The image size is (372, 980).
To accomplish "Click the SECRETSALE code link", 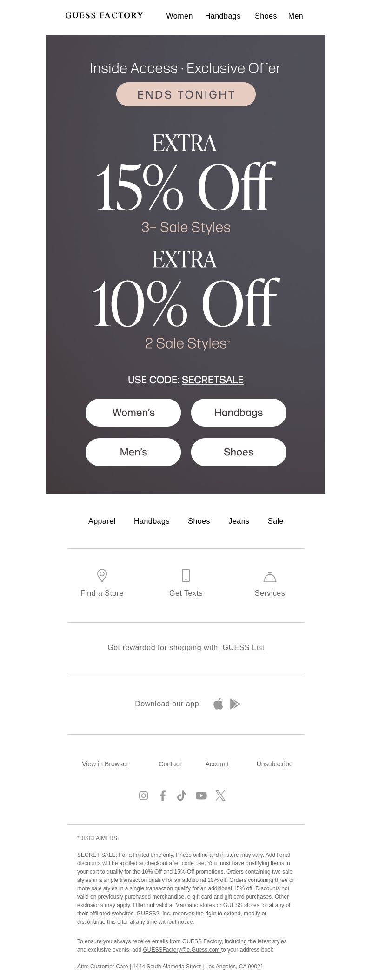I will click(x=213, y=380).
